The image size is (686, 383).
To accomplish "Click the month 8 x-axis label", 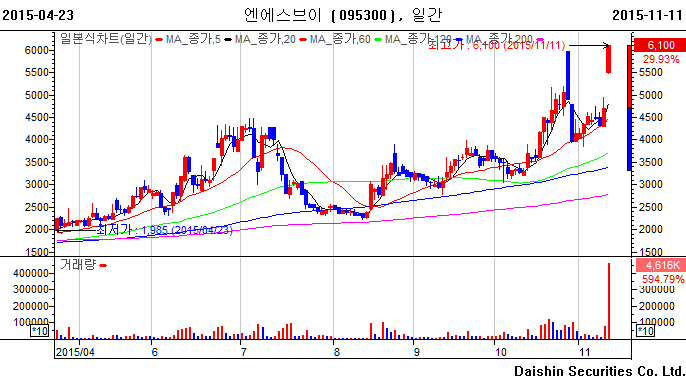I will coord(336,352).
